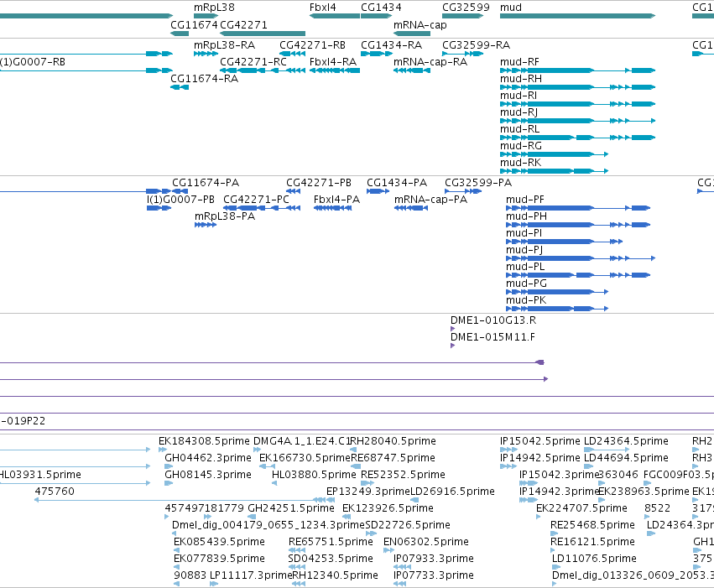Click transcript mud-RJ
This screenshot has width=714, height=588.
pos(519,112)
